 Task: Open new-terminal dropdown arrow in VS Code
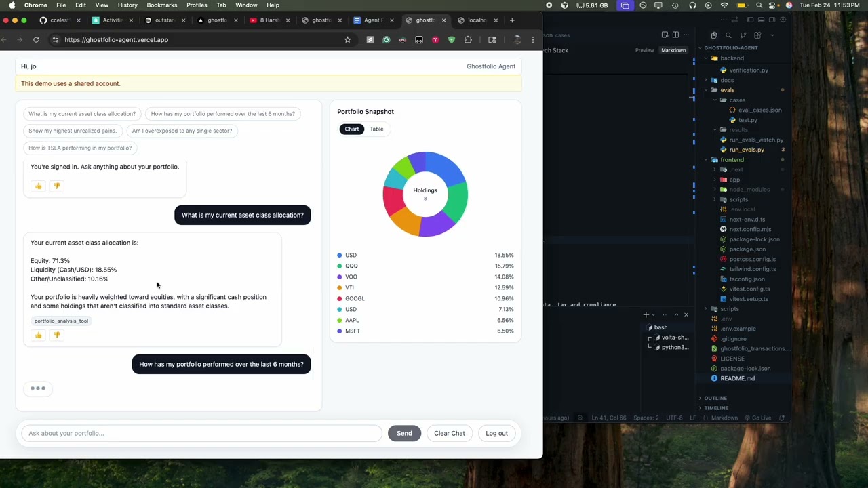(653, 314)
